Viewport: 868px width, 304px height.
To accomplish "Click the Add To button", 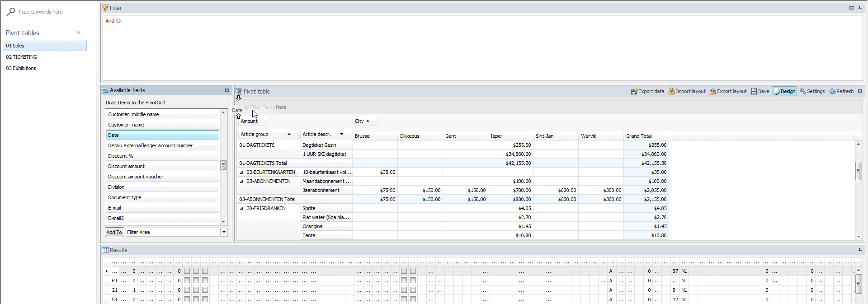I will (x=114, y=232).
